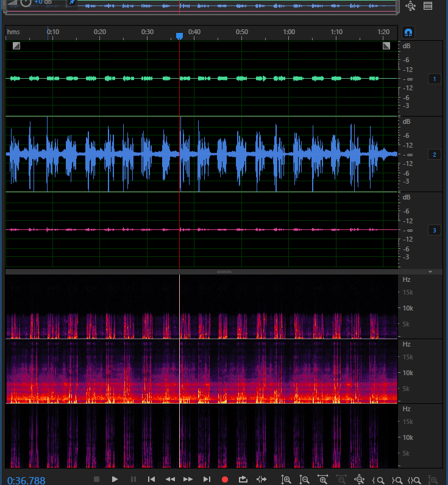
Task: Toggle channel 3 enable button
Action: pyautogui.click(x=434, y=230)
